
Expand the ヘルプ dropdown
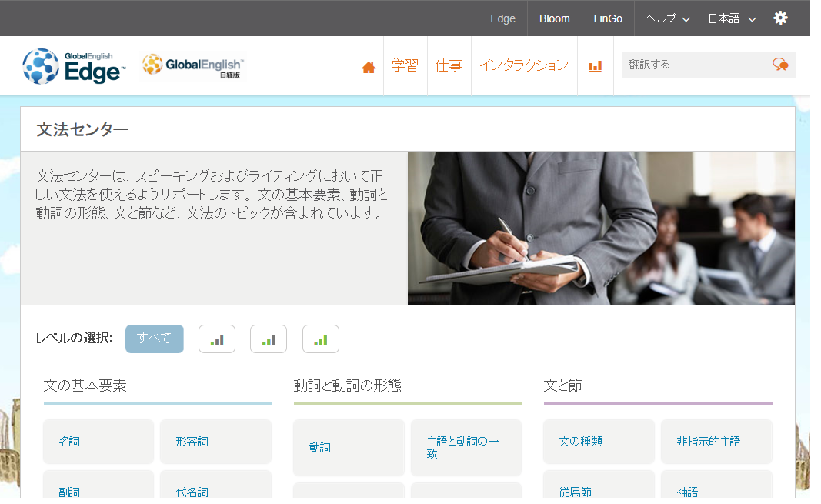pos(668,18)
